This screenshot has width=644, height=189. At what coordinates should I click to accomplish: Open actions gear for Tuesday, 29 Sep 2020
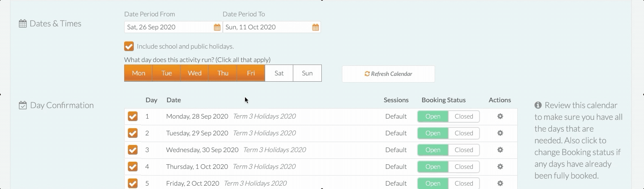[500, 133]
